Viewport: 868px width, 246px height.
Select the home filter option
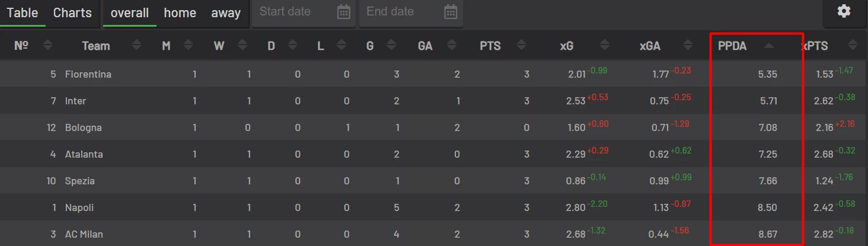(x=180, y=12)
